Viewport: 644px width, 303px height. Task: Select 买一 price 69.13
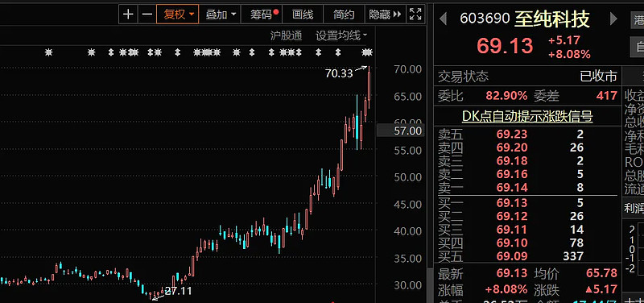pyautogui.click(x=512, y=203)
